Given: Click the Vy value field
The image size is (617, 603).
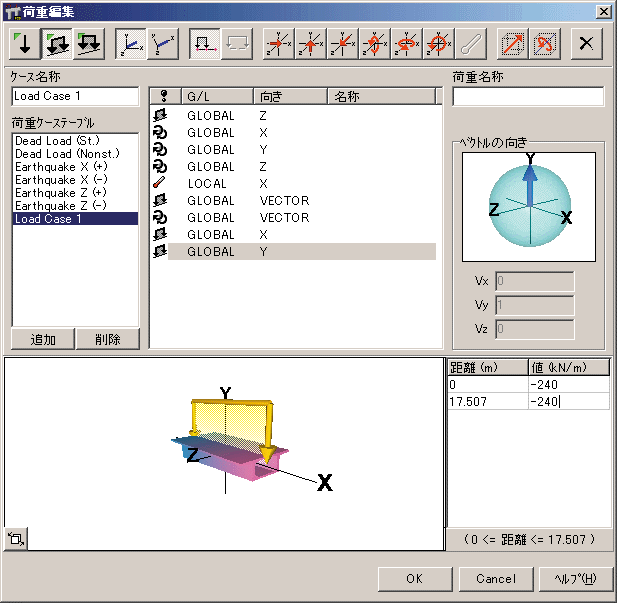Looking at the screenshot, I should [x=534, y=305].
